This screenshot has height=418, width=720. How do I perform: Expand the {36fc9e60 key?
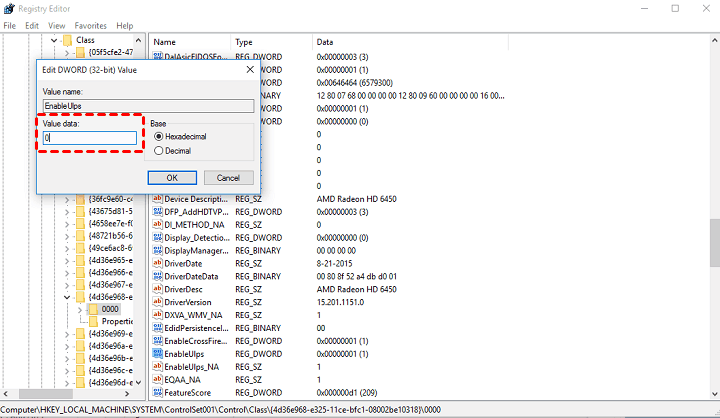67,199
